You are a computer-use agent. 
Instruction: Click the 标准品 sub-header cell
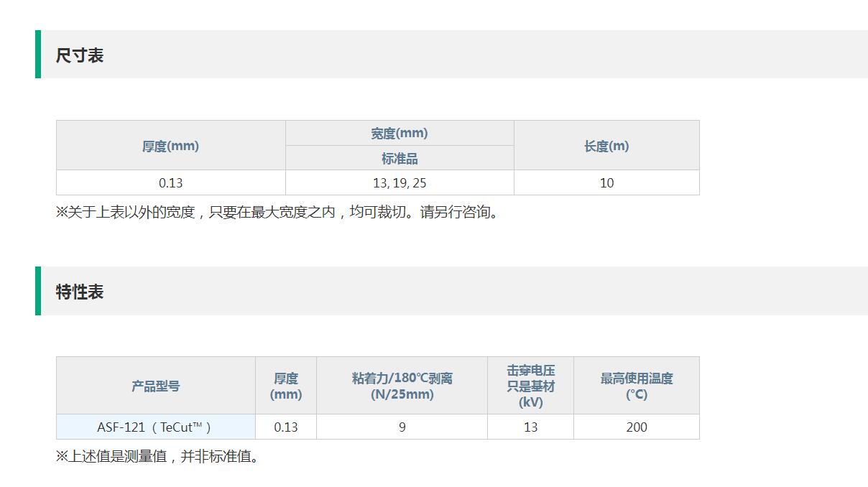click(x=400, y=158)
